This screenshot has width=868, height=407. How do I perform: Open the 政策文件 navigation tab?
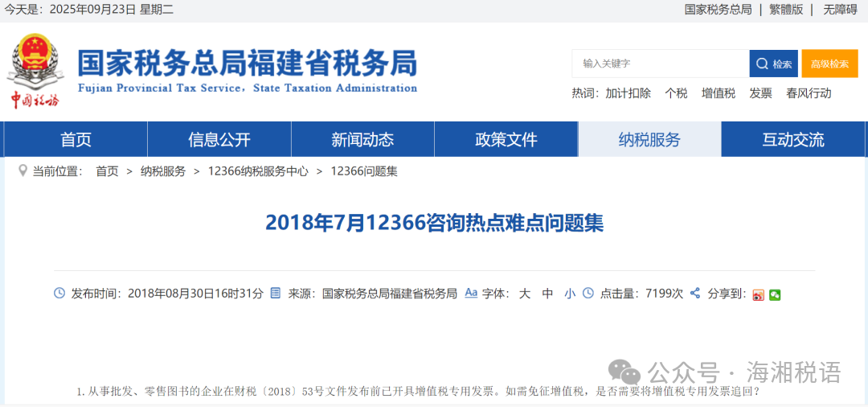click(506, 140)
